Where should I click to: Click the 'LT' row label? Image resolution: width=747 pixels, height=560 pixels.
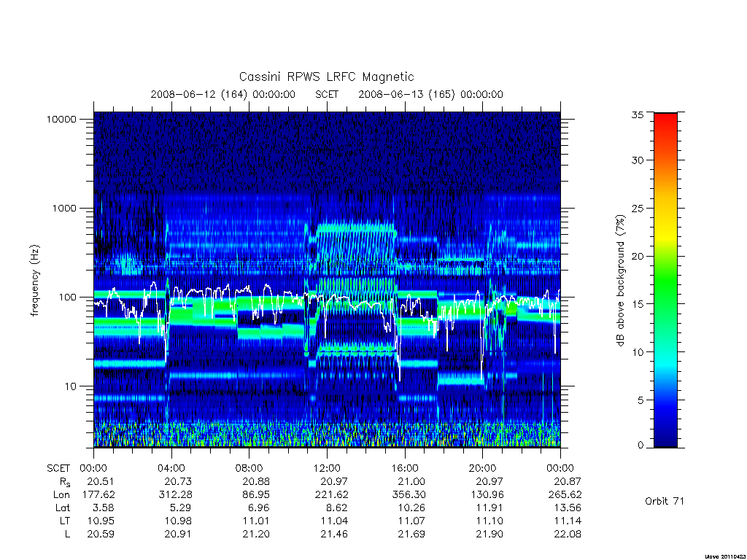click(x=65, y=521)
